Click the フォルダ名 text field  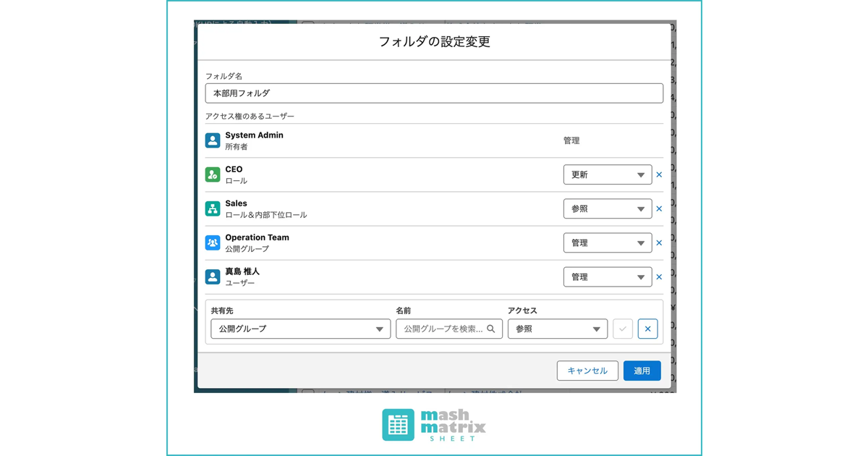(x=434, y=93)
